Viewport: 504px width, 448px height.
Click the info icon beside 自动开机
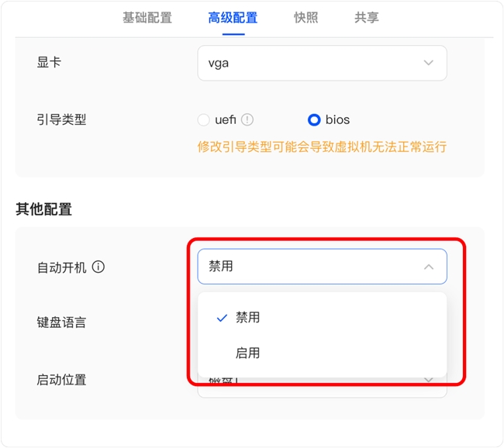[x=98, y=267]
